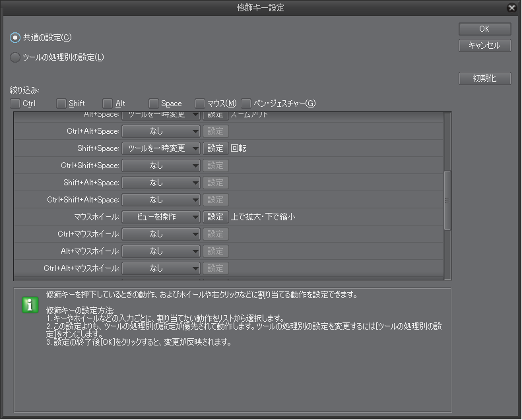522x420 pixels.
Task: Click the キャンセル button
Action: click(x=484, y=45)
